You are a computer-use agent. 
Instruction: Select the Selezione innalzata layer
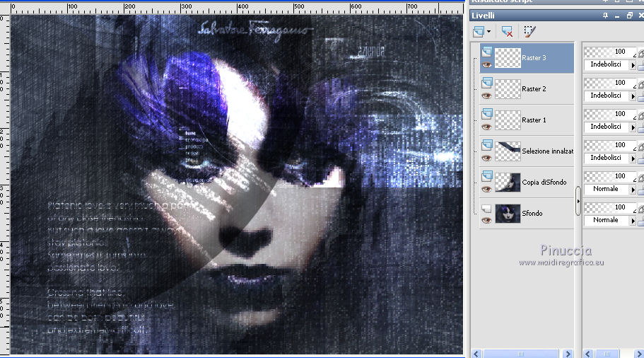(527, 151)
